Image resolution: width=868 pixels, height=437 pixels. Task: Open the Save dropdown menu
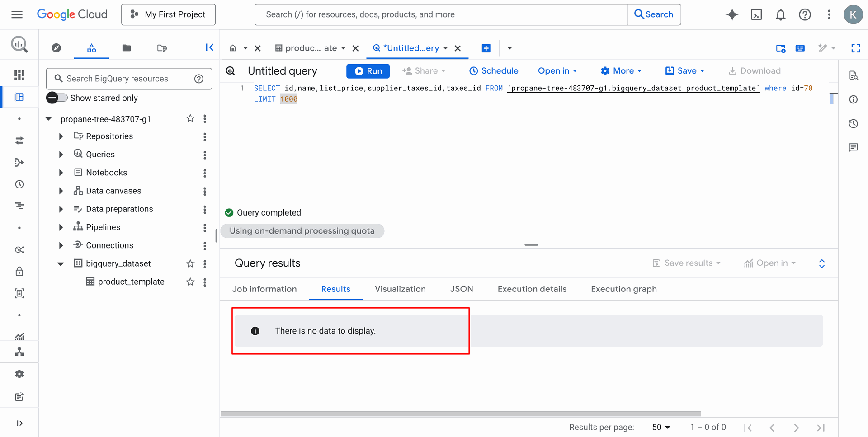(x=685, y=71)
